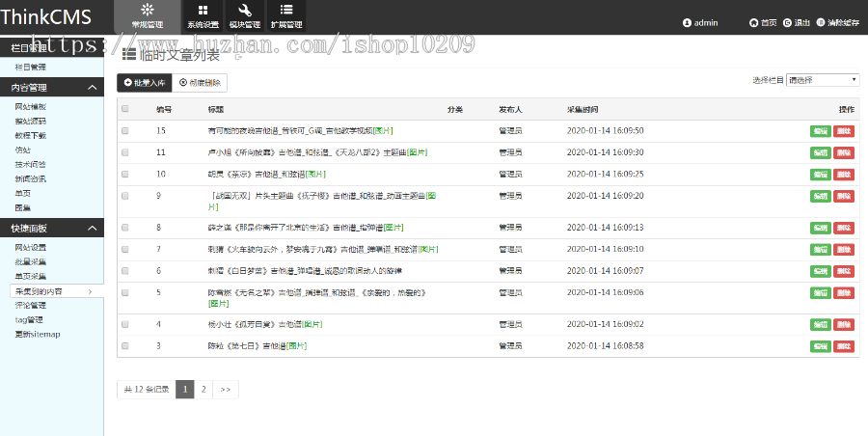Viewport: 868px width, 436px height.
Task: Open 技术问答 in sidebar
Action: point(31,165)
